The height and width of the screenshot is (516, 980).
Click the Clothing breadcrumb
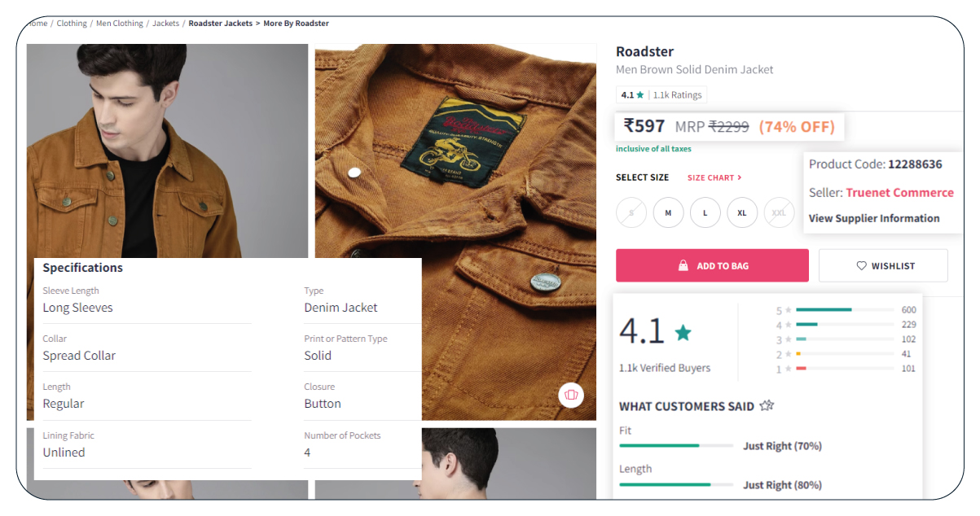tap(72, 24)
